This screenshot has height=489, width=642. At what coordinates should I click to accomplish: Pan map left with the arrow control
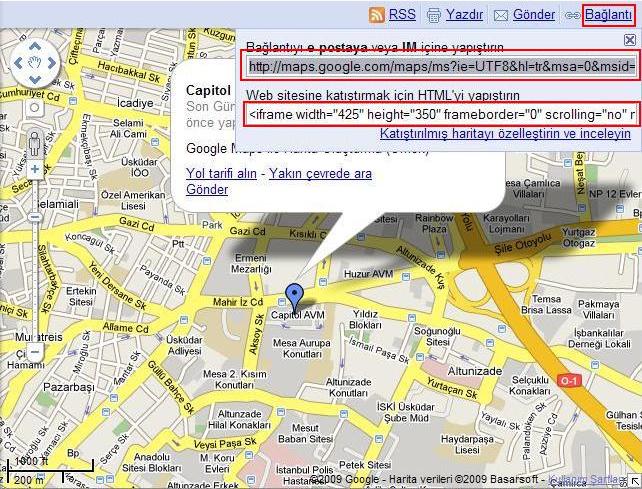(18, 63)
